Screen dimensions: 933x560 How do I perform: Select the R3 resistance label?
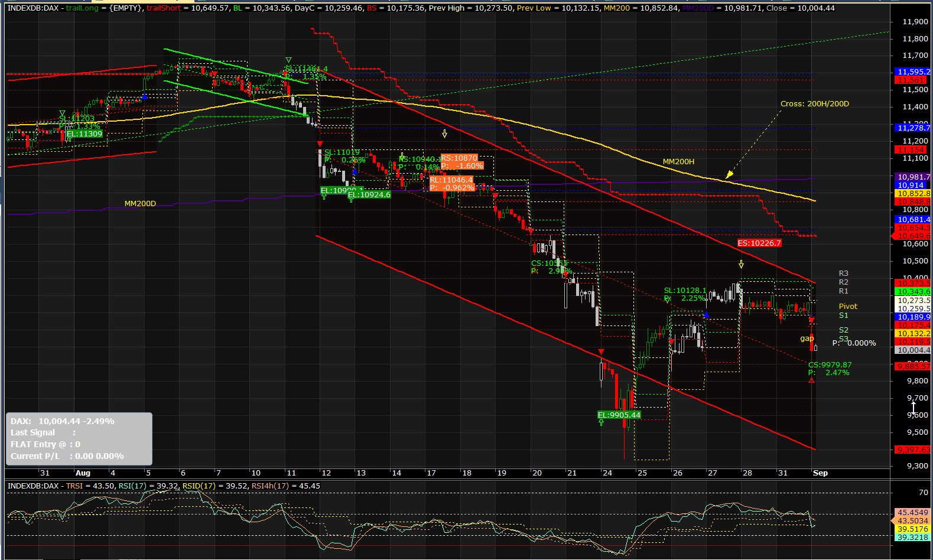pos(844,274)
